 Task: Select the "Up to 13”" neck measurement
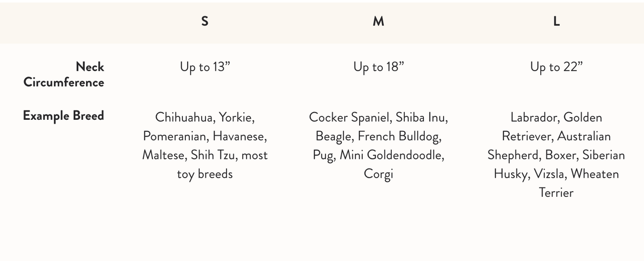tap(205, 67)
